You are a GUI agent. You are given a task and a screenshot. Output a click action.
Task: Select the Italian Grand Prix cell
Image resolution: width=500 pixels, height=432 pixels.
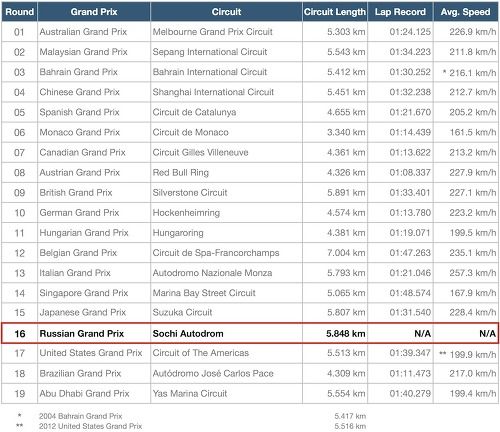94,273
